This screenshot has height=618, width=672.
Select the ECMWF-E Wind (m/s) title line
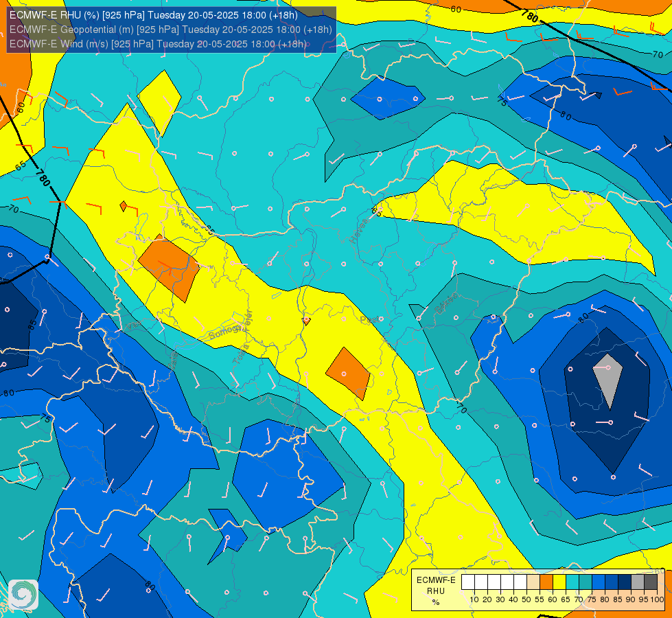[158, 44]
